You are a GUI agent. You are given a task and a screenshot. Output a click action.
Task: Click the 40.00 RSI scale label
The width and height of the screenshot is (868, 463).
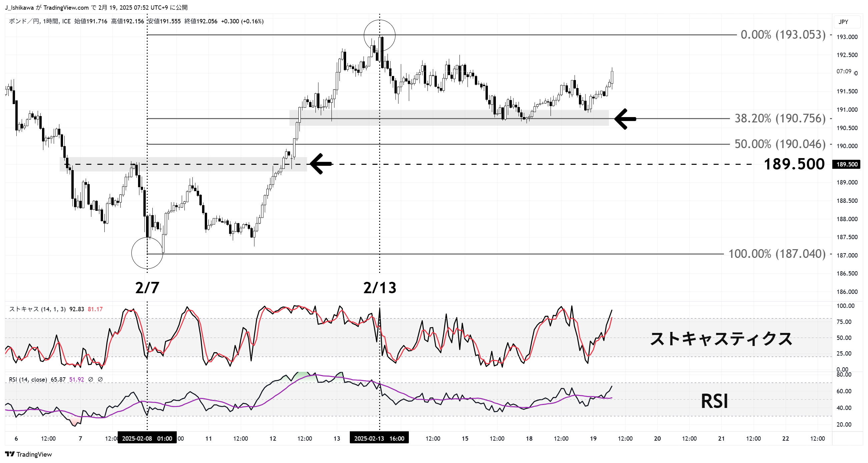tap(844, 408)
